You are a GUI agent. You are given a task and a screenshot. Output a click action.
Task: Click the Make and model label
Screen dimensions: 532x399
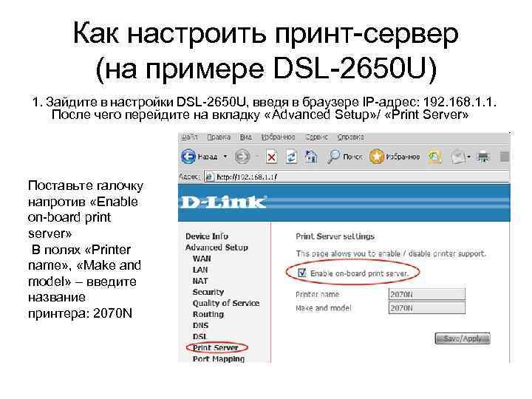click(x=324, y=308)
